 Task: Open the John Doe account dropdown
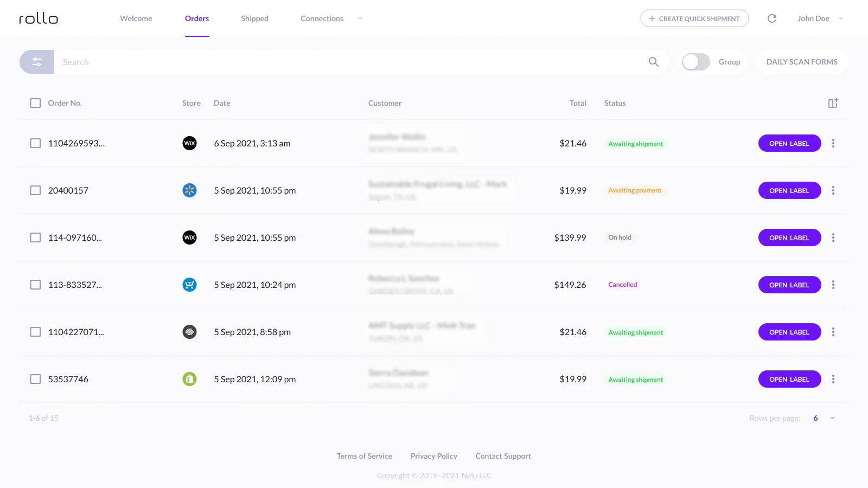(820, 18)
